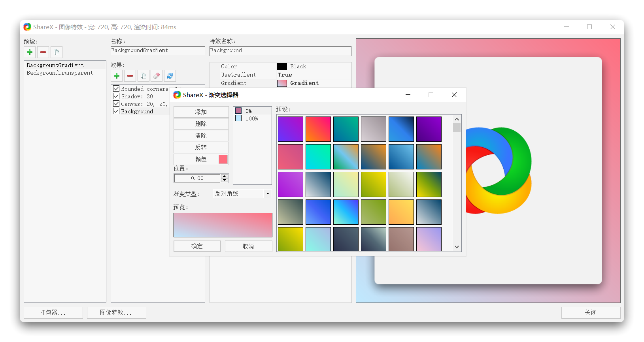
Task: Decrease 位置 with the stepper down arrow
Action: [x=225, y=180]
